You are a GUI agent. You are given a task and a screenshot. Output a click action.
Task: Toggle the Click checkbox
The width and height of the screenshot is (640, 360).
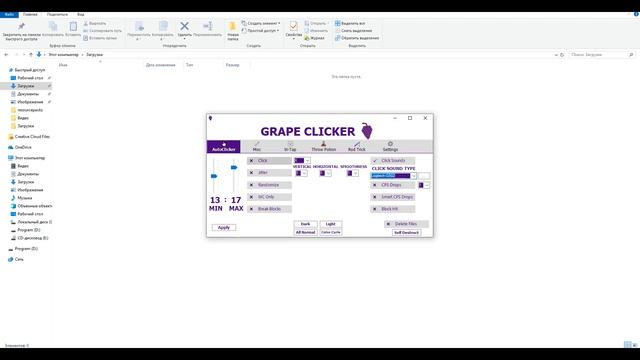click(269, 161)
